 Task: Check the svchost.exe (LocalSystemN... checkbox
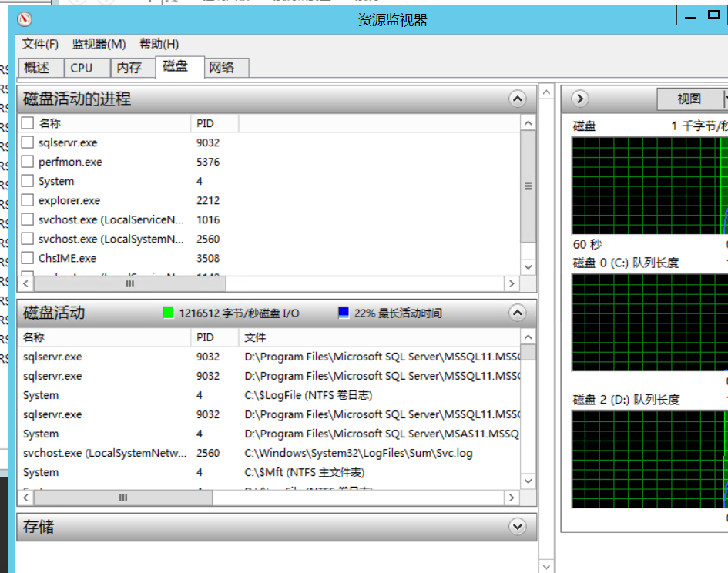tap(28, 239)
